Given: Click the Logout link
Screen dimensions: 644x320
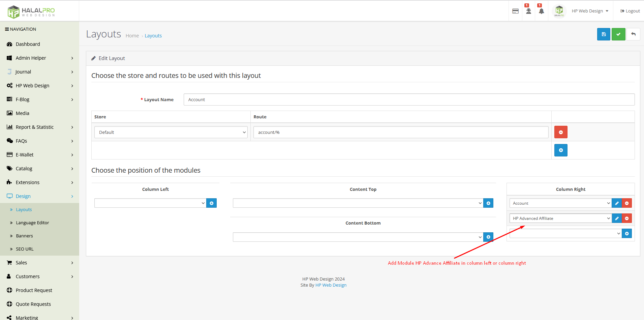Looking at the screenshot, I should pos(630,11).
